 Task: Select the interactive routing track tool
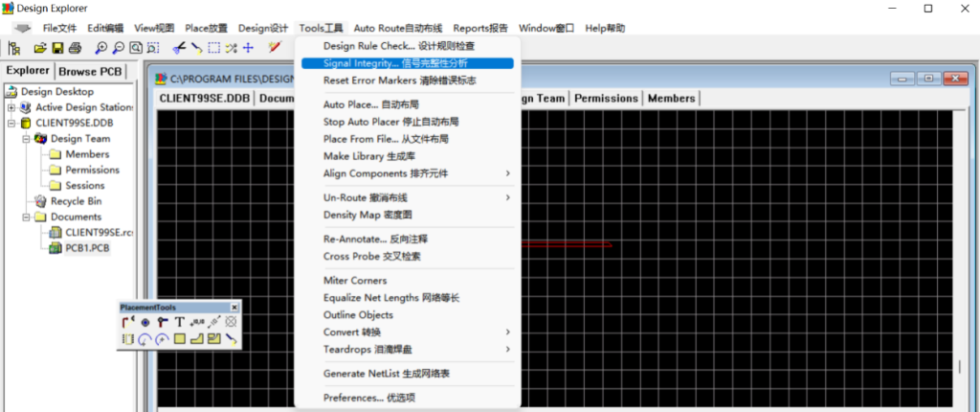(127, 323)
